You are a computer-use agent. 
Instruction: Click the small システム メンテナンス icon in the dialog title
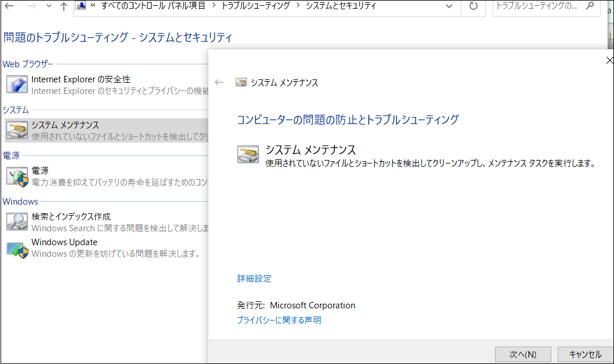click(x=241, y=82)
